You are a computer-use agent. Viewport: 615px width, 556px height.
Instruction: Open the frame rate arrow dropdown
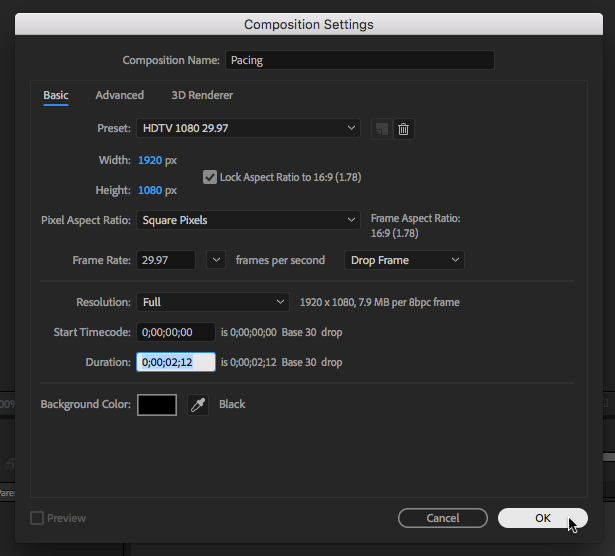[x=215, y=260]
